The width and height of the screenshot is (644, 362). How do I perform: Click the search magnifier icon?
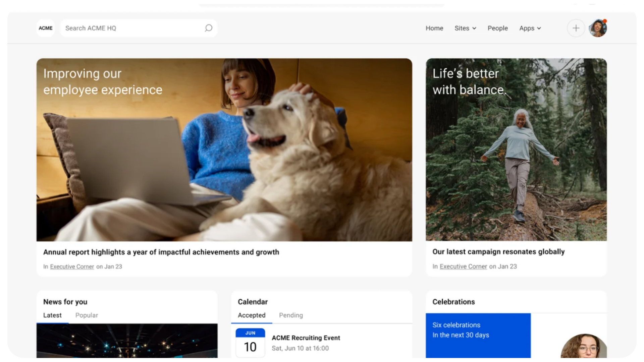pos(209,28)
